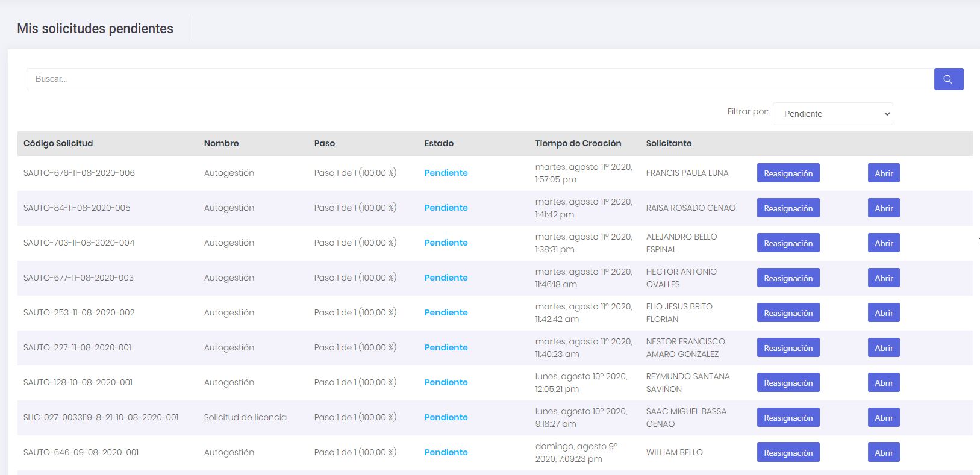Open ALEJANDRO BELLO ESPINAL's request
Image resolution: width=980 pixels, height=475 pixels.
pos(883,243)
